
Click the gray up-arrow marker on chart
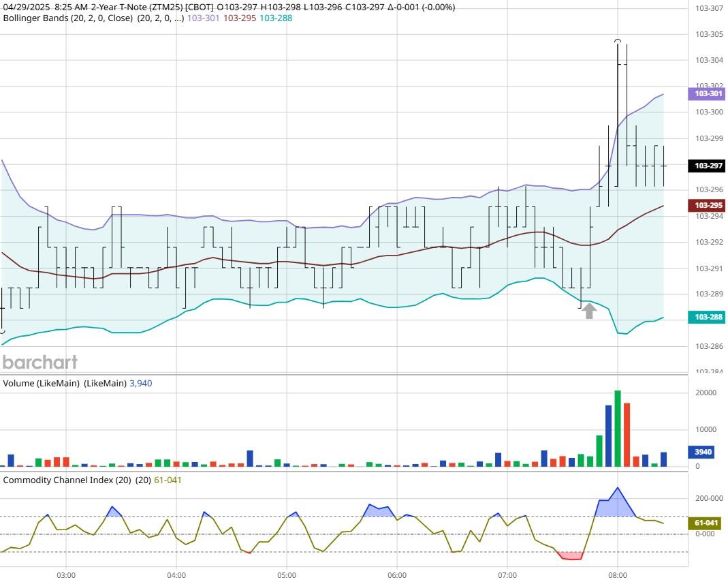click(x=589, y=311)
